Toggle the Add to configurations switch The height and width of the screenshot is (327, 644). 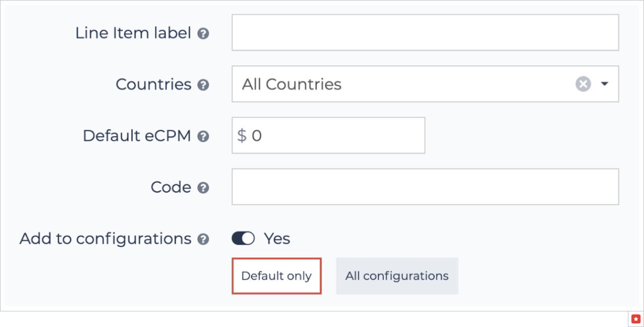(244, 238)
